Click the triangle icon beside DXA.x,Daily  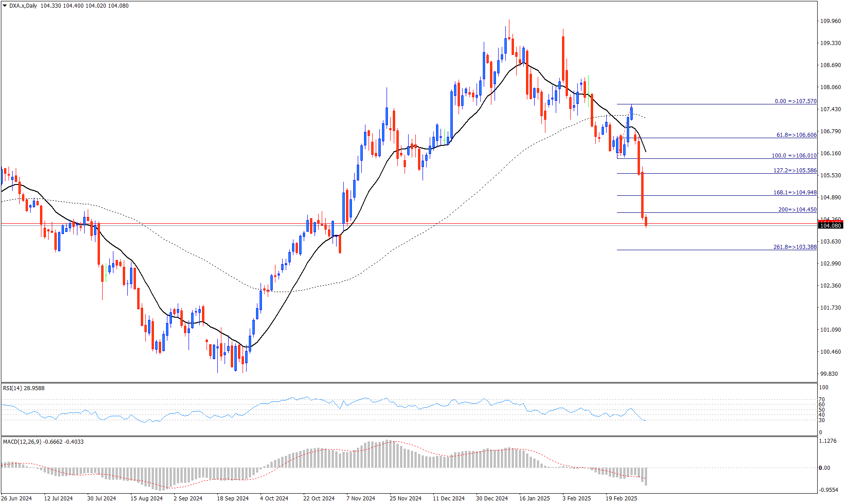coord(5,6)
